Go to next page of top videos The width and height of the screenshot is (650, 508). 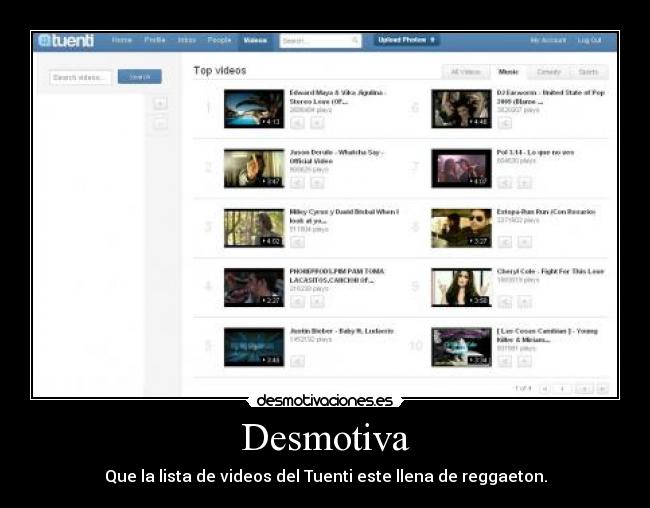[x=584, y=389]
